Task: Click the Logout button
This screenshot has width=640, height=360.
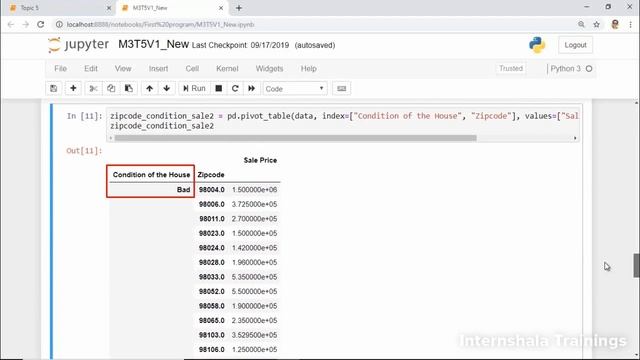Action: click(576, 45)
